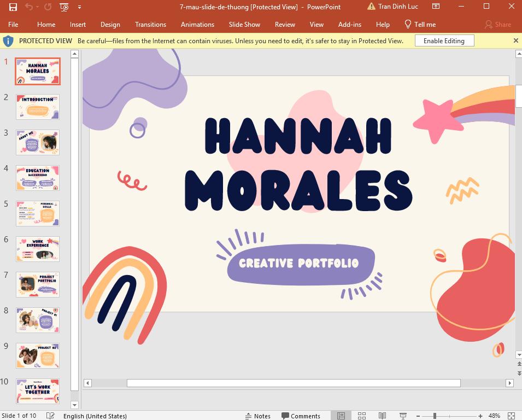Start slideshow from the Quick Access Toolbar
This screenshot has height=420, width=522.
(64, 7)
